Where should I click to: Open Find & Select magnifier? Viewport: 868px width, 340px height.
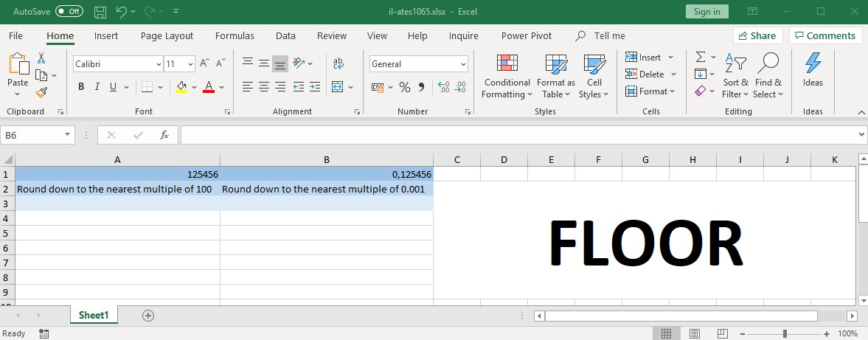coord(768,77)
